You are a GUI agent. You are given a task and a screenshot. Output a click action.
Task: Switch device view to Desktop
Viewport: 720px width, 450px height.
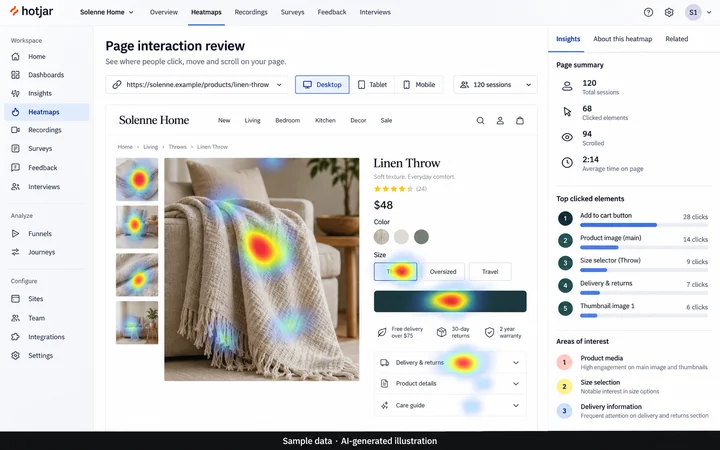click(322, 84)
